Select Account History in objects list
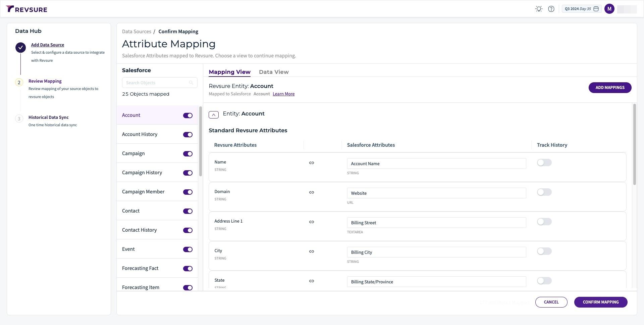Image resolution: width=644 pixels, height=325 pixels. pos(157,134)
